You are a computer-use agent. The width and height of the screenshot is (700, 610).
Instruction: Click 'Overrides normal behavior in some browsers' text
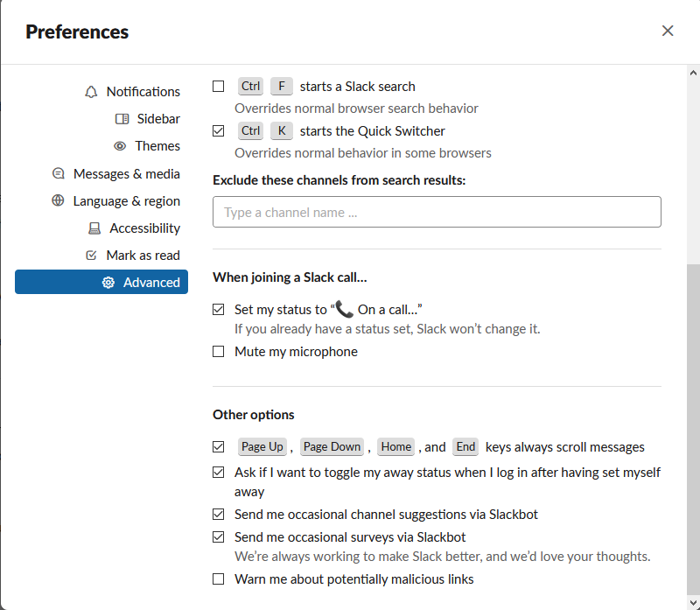click(363, 153)
